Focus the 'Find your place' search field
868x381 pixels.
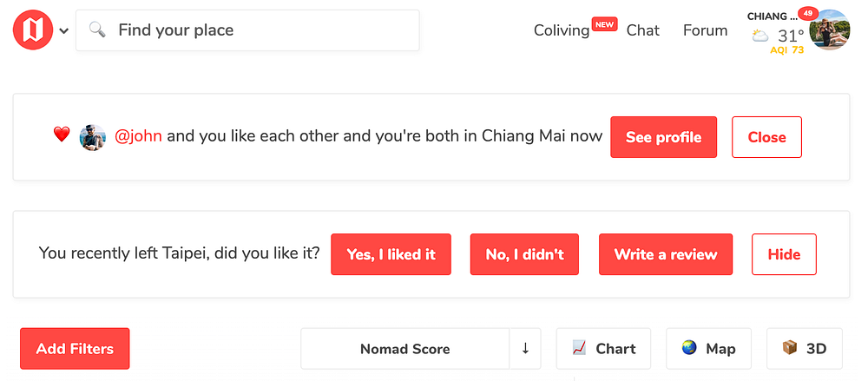(260, 30)
